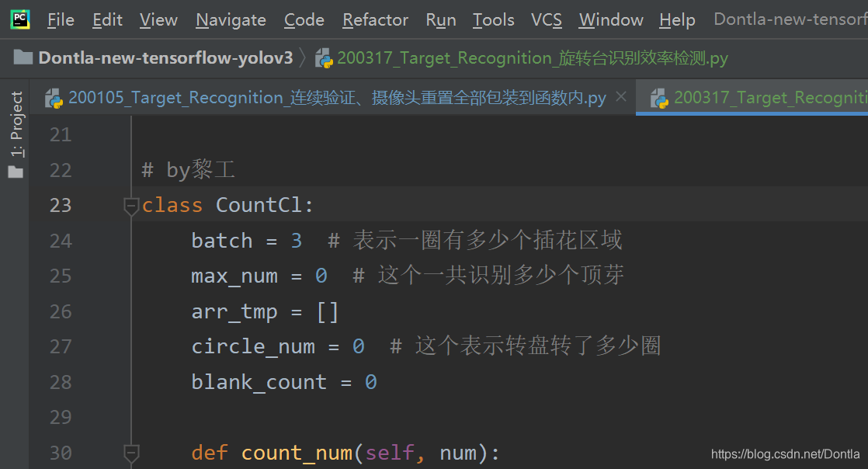Click line number 25 in the gutter
Viewport: 868px width, 469px height.
(61, 275)
